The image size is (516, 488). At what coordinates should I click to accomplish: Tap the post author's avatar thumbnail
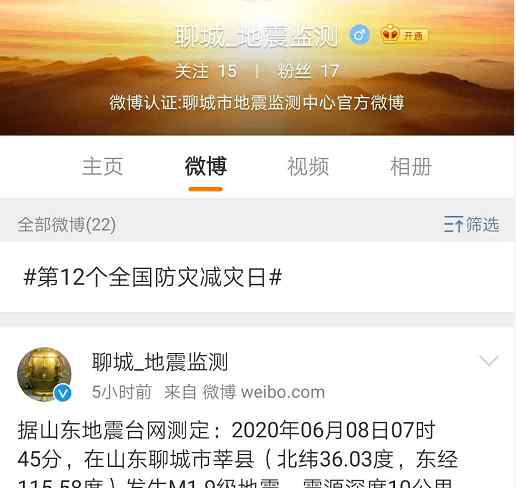pyautogui.click(x=44, y=374)
